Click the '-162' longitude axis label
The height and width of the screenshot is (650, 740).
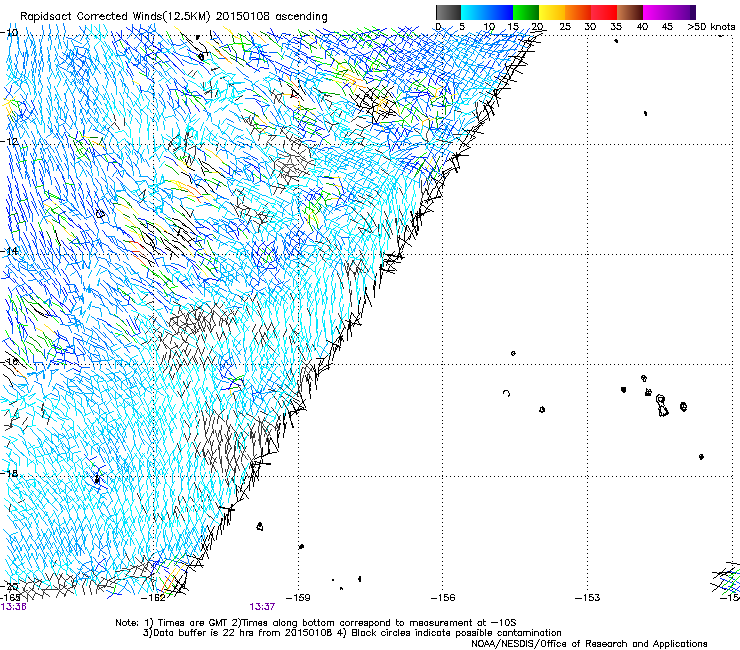[x=154, y=598]
